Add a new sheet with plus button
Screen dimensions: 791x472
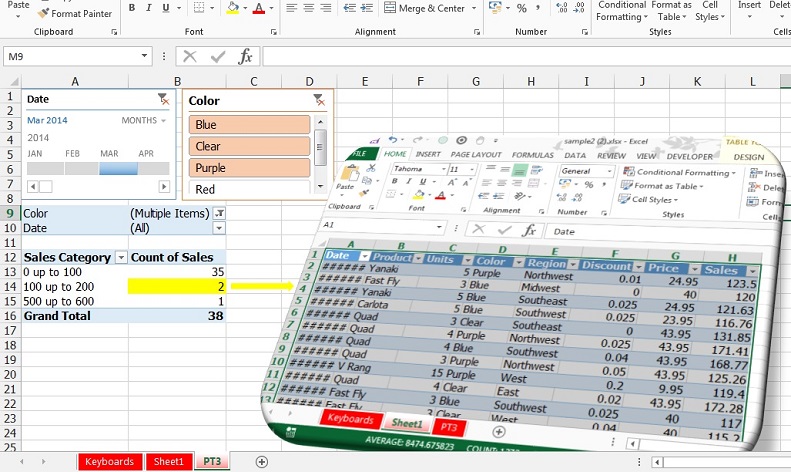tap(262, 461)
